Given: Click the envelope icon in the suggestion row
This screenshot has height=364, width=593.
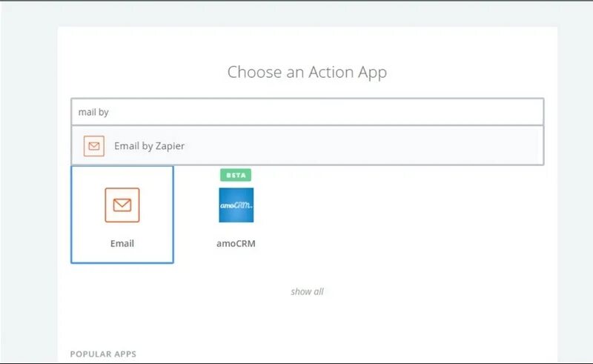Looking at the screenshot, I should (x=94, y=146).
